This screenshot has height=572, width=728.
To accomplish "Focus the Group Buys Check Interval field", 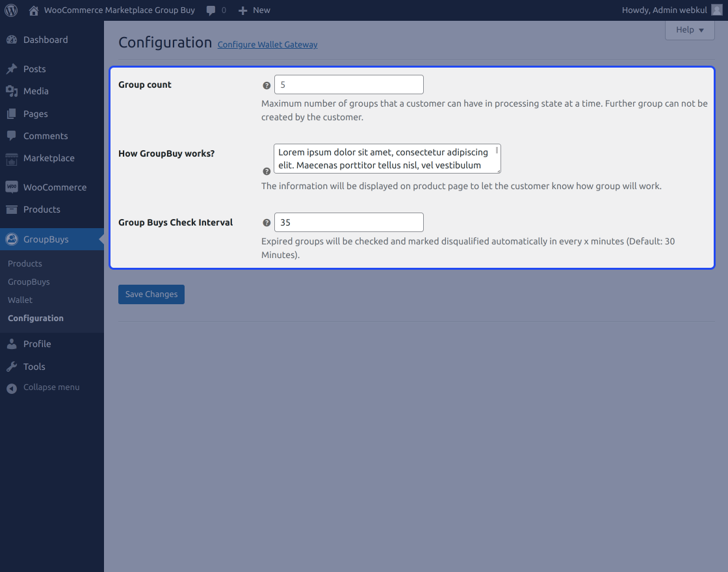I will 348,222.
